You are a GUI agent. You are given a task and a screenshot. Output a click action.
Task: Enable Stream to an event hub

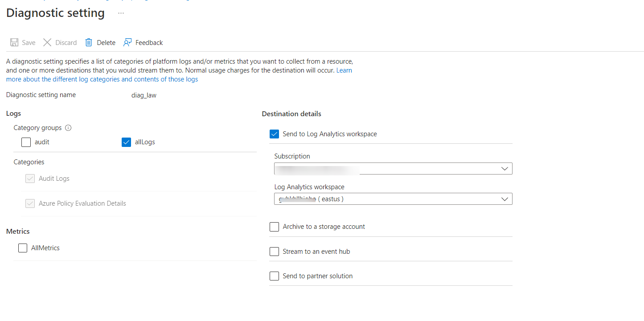point(274,251)
